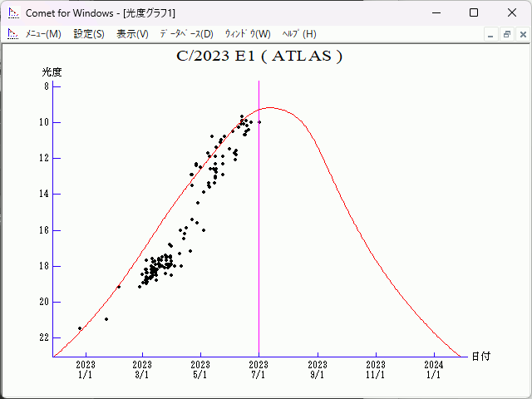The width and height of the screenshot is (532, 399).
Task: Click magnitude 22 on the vertical axis
Action: point(44,337)
